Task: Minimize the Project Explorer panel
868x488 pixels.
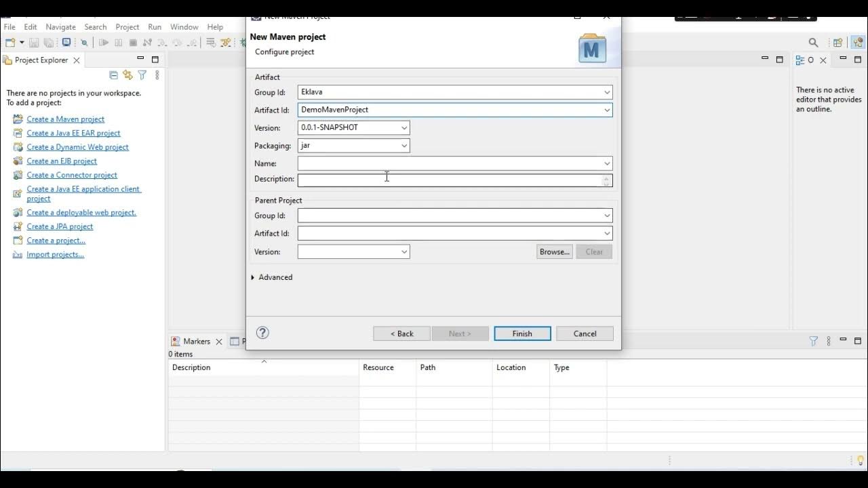Action: click(140, 60)
